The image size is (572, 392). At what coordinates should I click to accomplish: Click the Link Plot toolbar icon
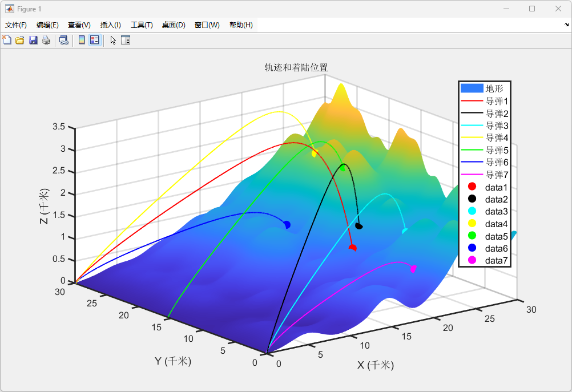pos(63,40)
